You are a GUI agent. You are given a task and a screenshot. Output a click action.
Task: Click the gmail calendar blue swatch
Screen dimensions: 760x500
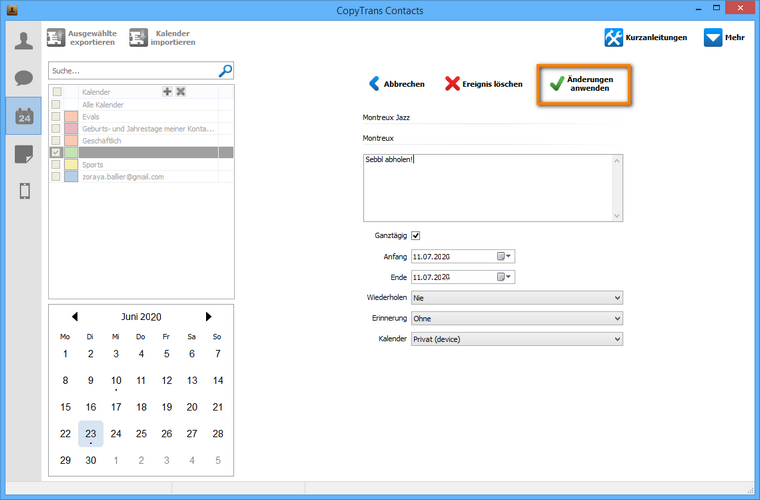pyautogui.click(x=71, y=176)
